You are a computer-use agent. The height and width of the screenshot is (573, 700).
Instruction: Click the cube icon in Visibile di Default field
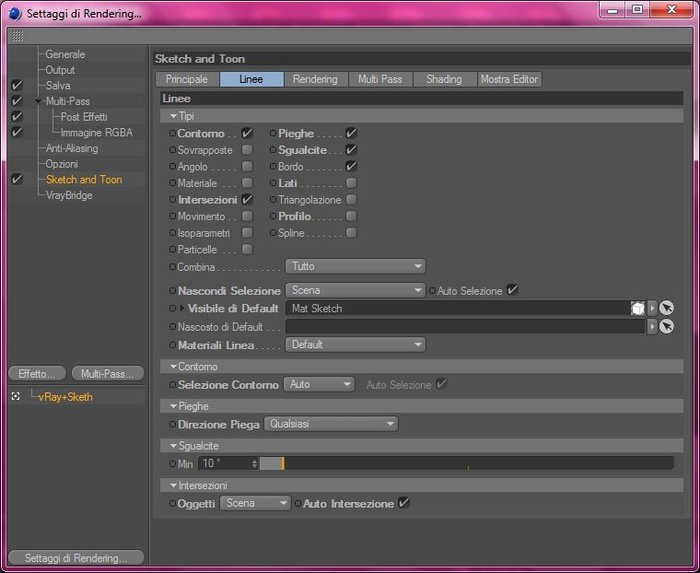[638, 308]
